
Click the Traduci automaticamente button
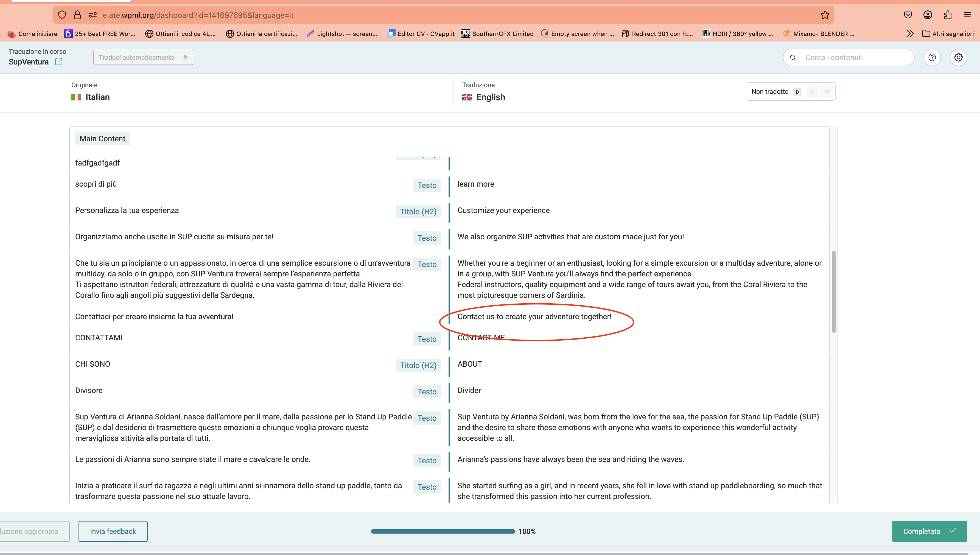(x=143, y=57)
